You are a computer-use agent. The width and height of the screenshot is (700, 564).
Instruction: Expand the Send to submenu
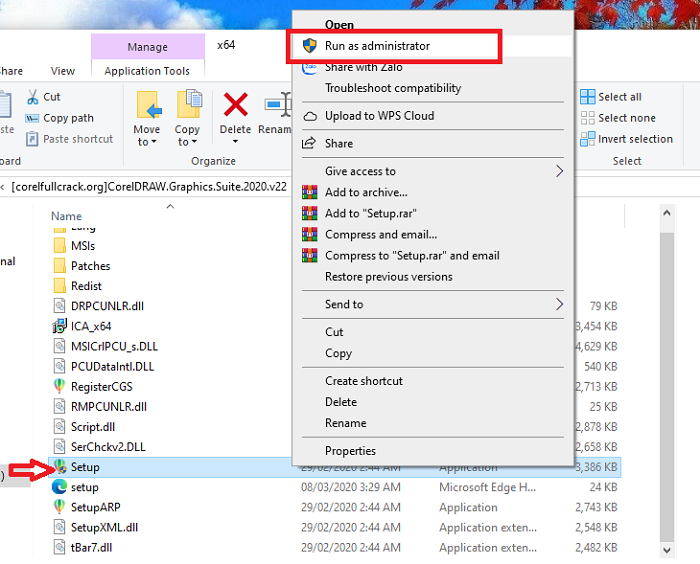point(559,304)
